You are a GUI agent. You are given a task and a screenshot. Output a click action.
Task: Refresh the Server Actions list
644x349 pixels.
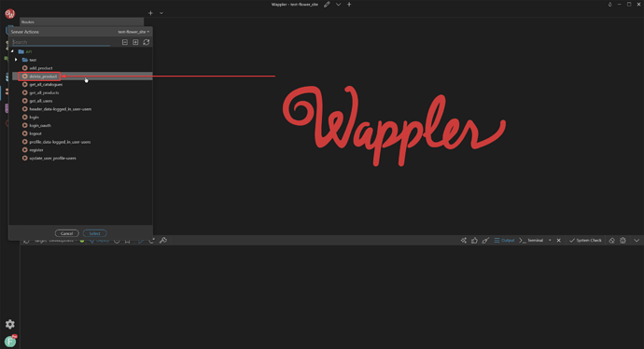click(147, 42)
